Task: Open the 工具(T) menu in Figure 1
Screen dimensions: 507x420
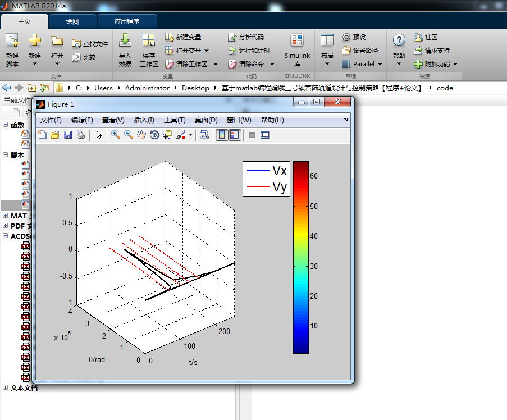Action: tap(175, 120)
